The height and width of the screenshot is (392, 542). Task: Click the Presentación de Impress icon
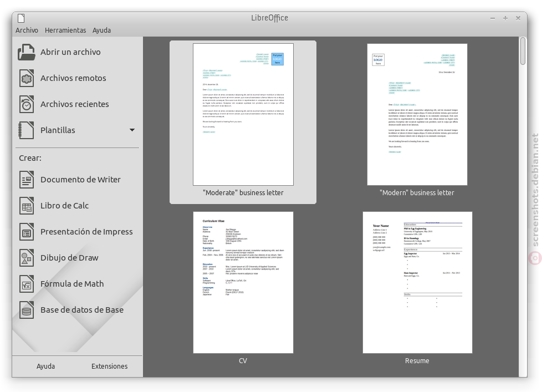tap(27, 232)
